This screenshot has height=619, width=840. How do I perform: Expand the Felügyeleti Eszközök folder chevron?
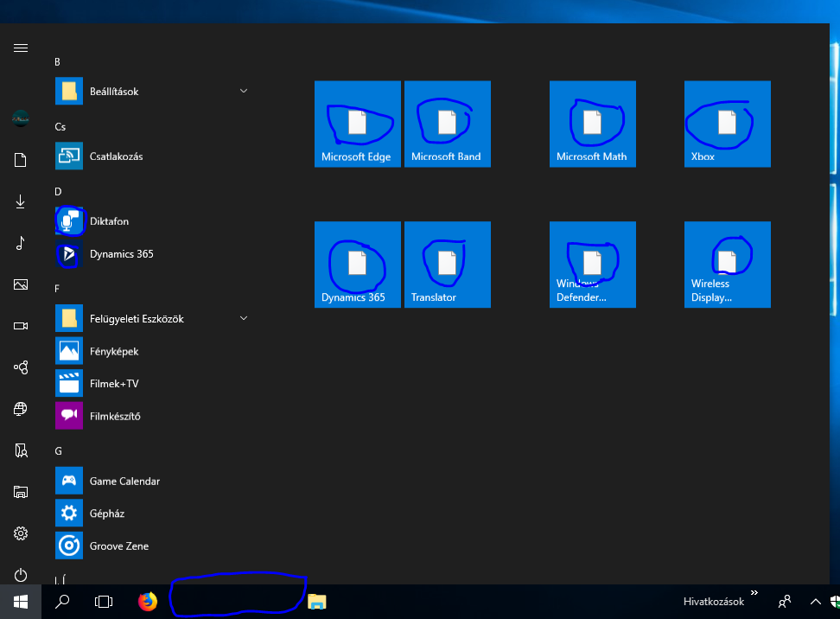tap(244, 318)
